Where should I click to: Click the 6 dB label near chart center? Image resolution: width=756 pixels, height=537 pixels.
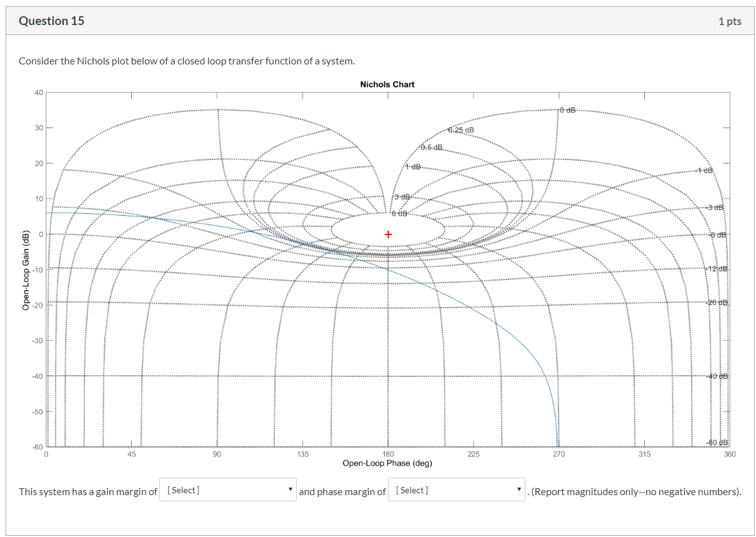click(400, 214)
